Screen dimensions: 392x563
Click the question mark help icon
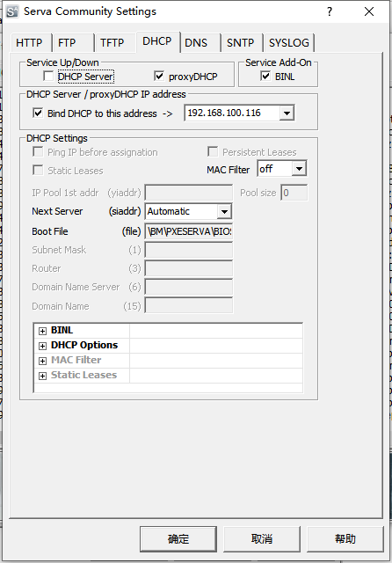click(330, 11)
